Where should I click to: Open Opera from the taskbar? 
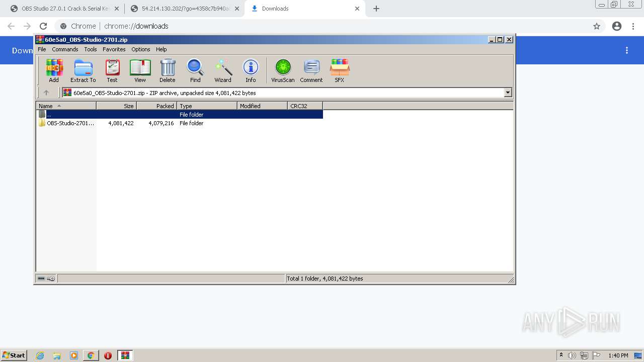pos(108,355)
